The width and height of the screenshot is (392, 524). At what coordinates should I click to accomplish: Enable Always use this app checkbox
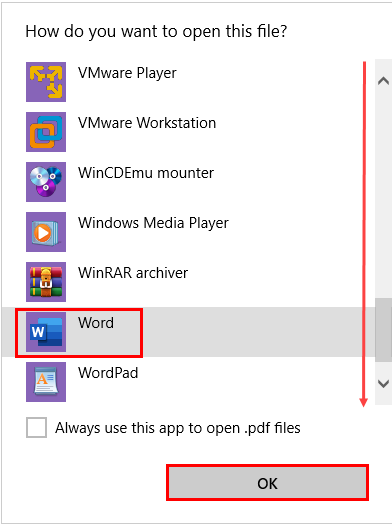36,427
